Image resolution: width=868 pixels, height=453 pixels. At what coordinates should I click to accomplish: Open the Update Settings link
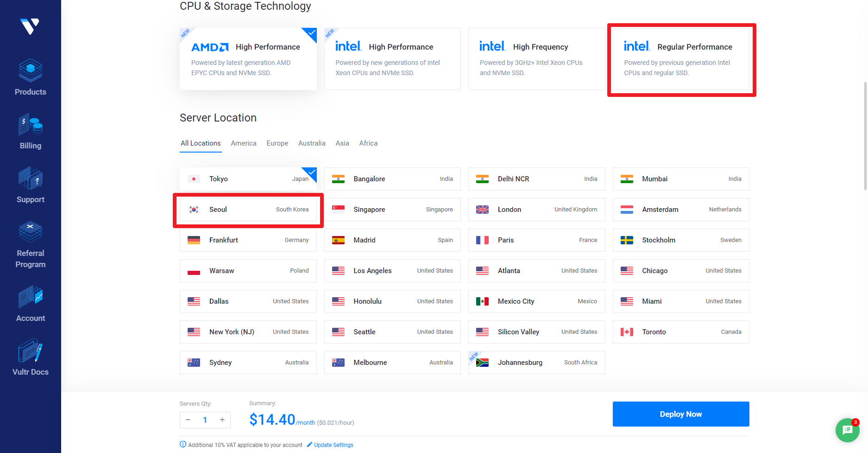[333, 445]
